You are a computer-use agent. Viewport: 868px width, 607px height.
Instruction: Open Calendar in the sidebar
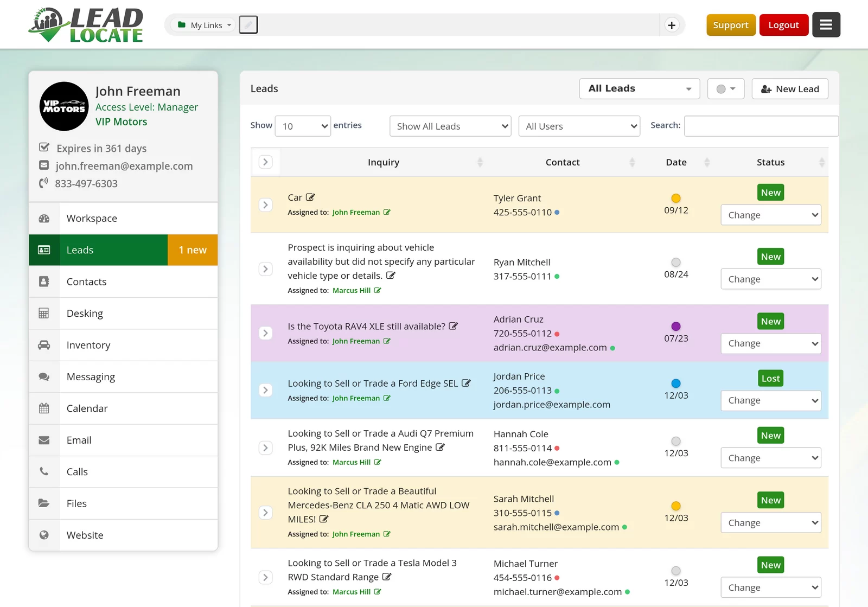click(123, 408)
